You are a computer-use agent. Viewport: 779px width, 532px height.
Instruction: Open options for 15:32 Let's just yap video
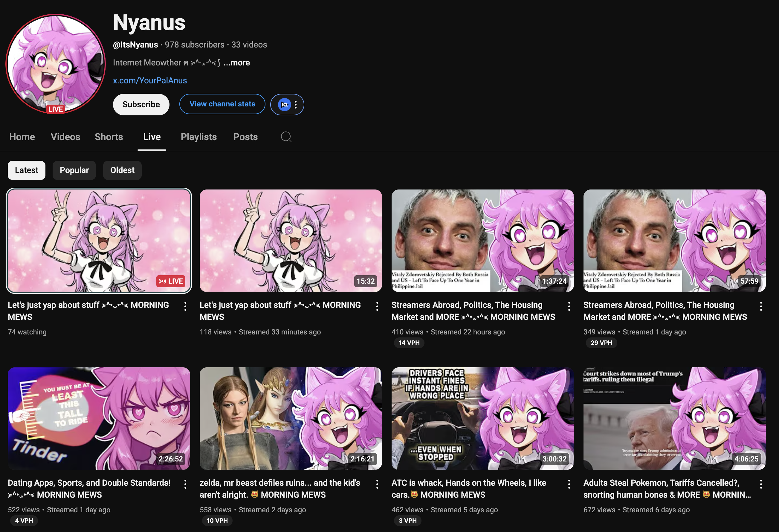pyautogui.click(x=377, y=306)
